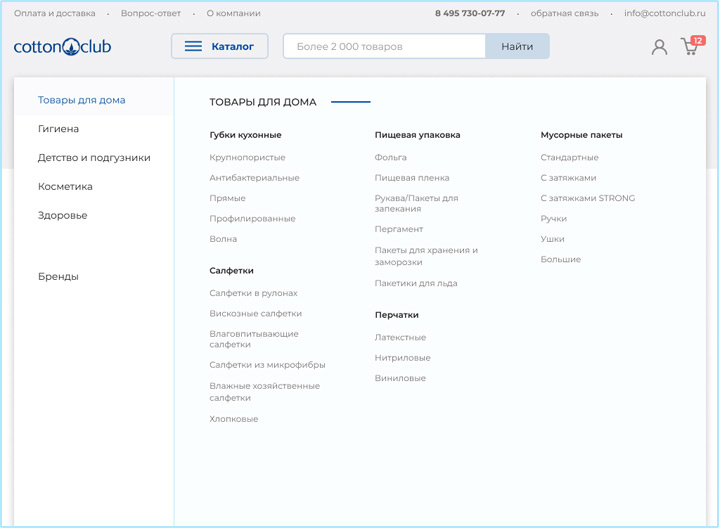Open Салфетки heading
Viewport: 719px width, 528px height.
pyautogui.click(x=231, y=271)
